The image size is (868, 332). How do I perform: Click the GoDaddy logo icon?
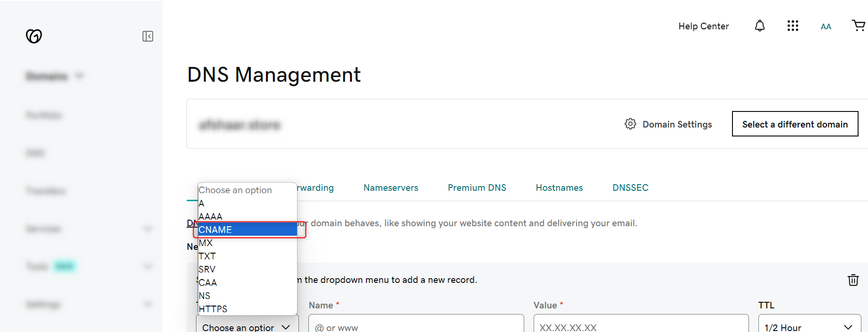point(34,36)
